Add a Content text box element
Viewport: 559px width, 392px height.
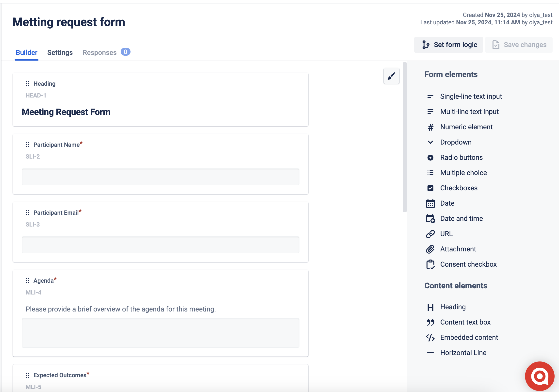pyautogui.click(x=465, y=322)
